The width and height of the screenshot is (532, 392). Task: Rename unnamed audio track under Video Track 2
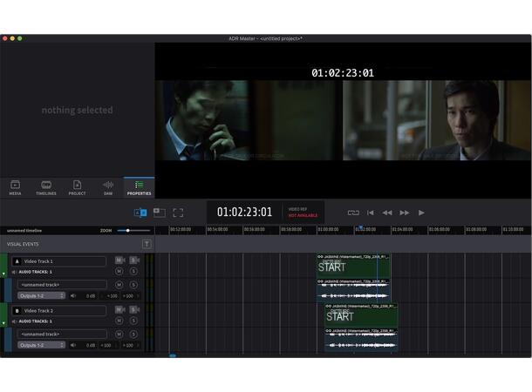tap(62, 334)
